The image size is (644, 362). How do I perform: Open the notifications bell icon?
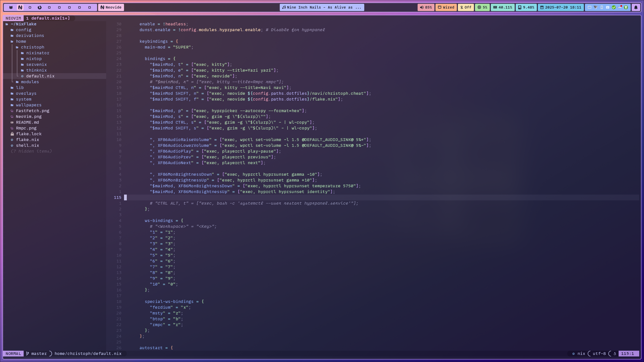pyautogui.click(x=636, y=7)
